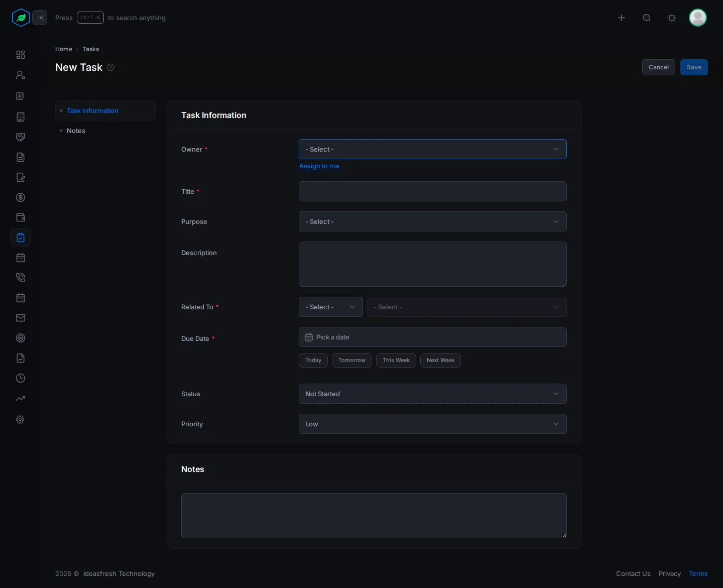Screen dimensions: 723x588
Task: Open the wallet icon in sidebar
Action: (x=21, y=217)
